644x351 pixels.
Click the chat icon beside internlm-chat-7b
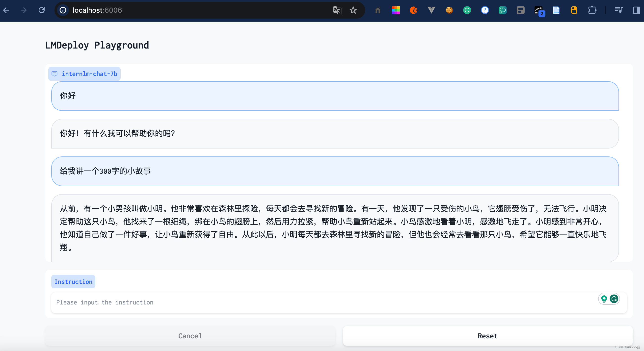pos(54,74)
